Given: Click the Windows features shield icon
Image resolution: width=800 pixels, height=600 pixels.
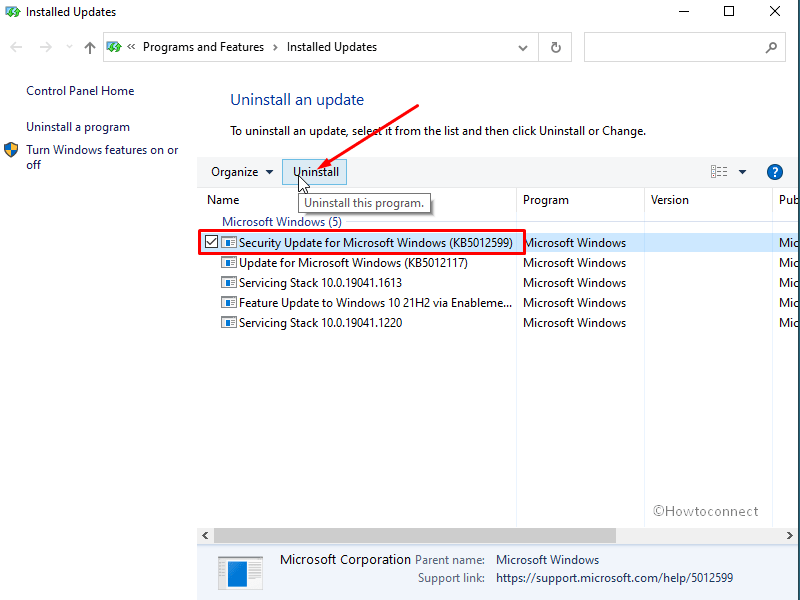Looking at the screenshot, I should coord(11,150).
